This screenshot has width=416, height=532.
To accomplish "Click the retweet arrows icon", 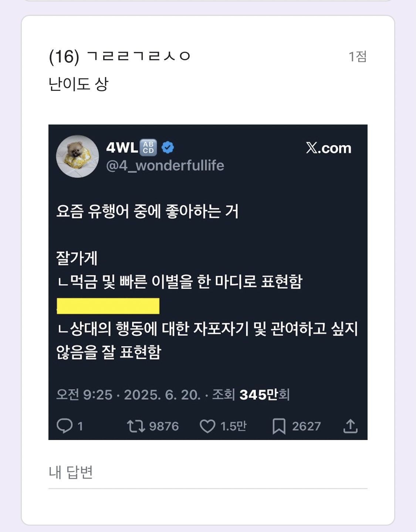I will click(x=136, y=426).
